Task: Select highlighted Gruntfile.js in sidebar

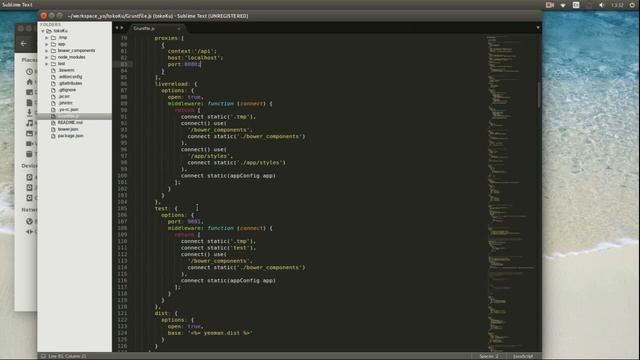Action: [74, 116]
